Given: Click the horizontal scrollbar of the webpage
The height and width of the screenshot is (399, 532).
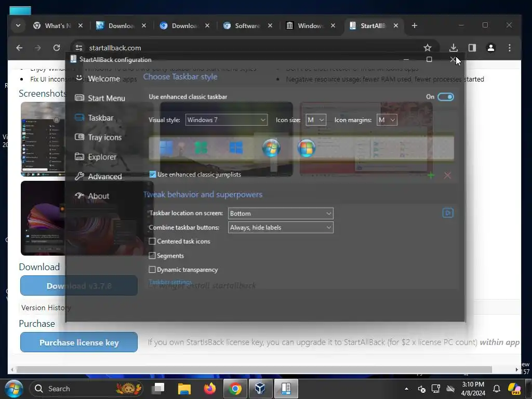Looking at the screenshot, I should (x=254, y=369).
